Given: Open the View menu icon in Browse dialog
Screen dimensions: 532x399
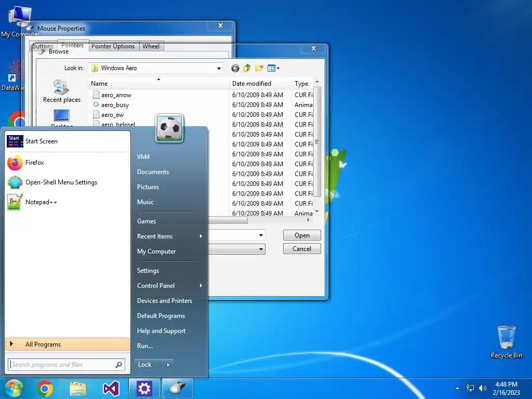Looking at the screenshot, I should pyautogui.click(x=273, y=68).
